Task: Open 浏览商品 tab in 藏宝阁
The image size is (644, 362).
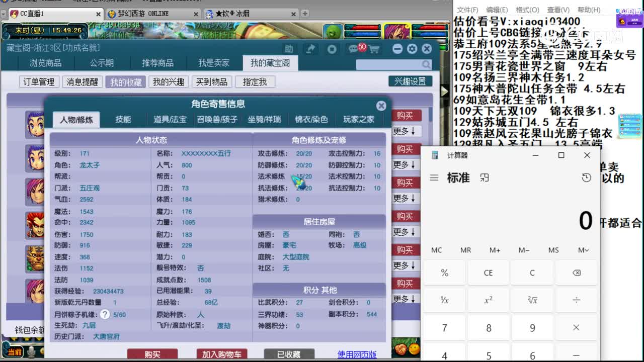Action: click(x=45, y=63)
